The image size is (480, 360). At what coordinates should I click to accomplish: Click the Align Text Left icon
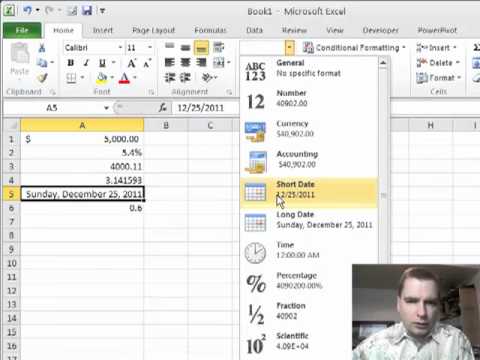[170, 62]
